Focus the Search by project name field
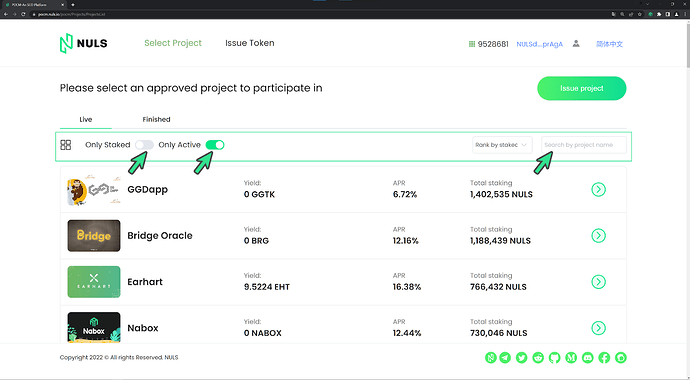Image resolution: width=690 pixels, height=380 pixels. (584, 145)
